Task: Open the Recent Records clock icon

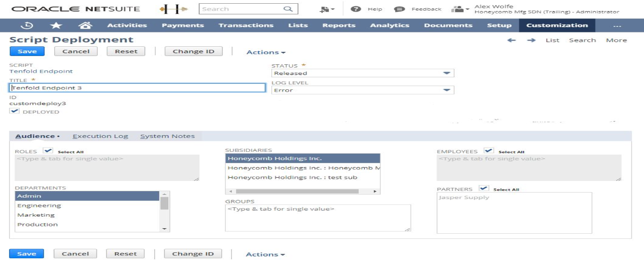Action: 27,25
